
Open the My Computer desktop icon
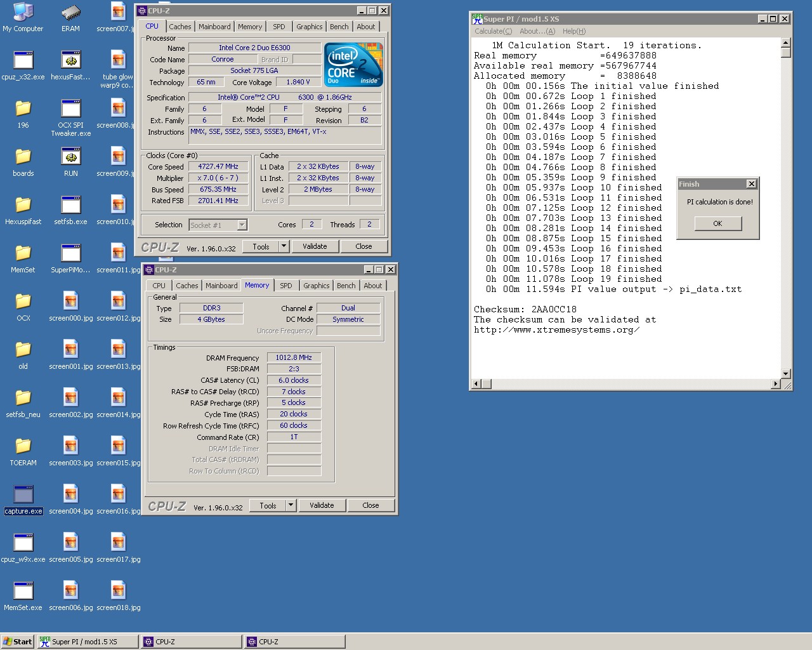pyautogui.click(x=23, y=17)
